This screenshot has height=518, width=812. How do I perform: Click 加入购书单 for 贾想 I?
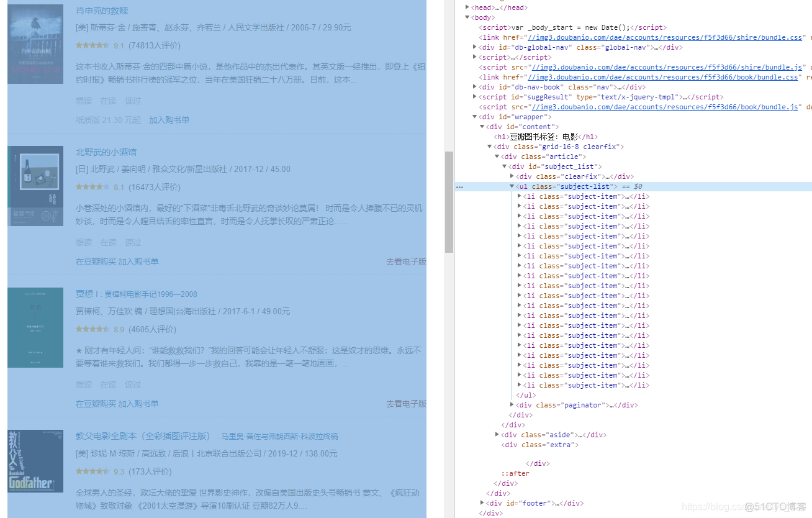[x=138, y=404]
